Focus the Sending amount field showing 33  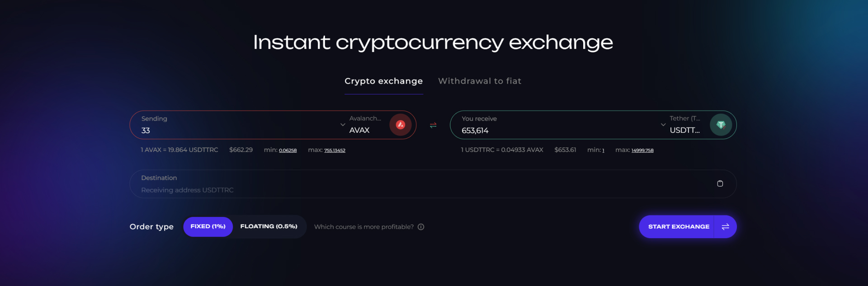point(235,131)
